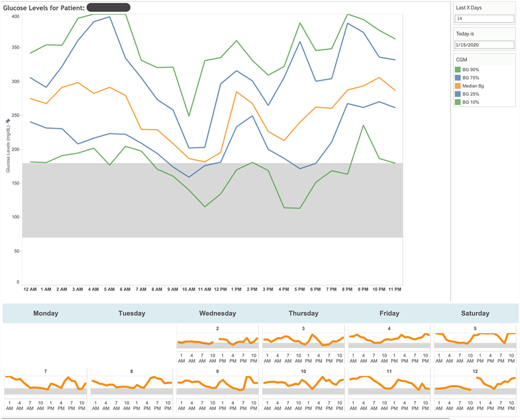Click the BG 90% legend label
Viewport: 520px width, 420px height.
tap(471, 70)
